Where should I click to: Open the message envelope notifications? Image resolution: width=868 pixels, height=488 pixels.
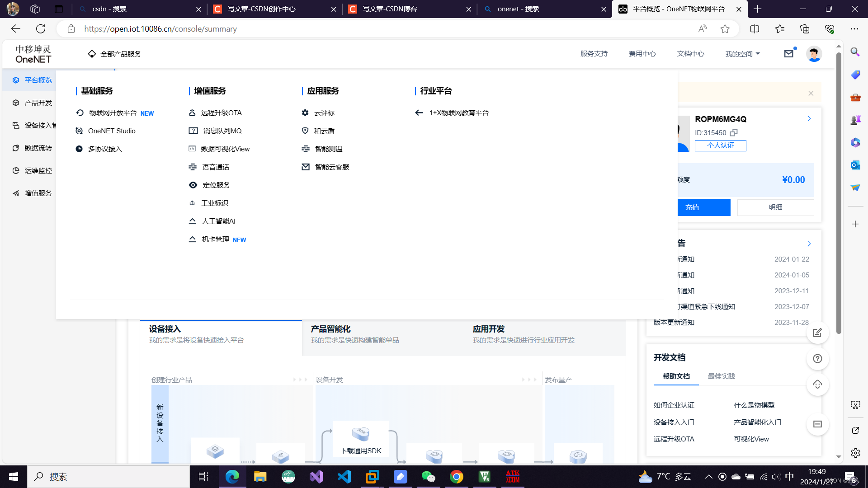pyautogui.click(x=788, y=53)
